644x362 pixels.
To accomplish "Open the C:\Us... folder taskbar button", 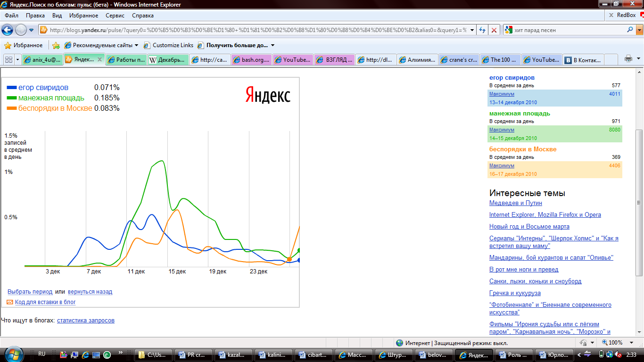I will click(153, 355).
